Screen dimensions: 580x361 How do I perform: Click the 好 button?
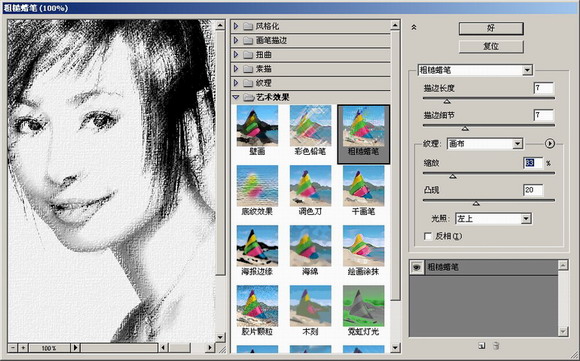click(491, 28)
